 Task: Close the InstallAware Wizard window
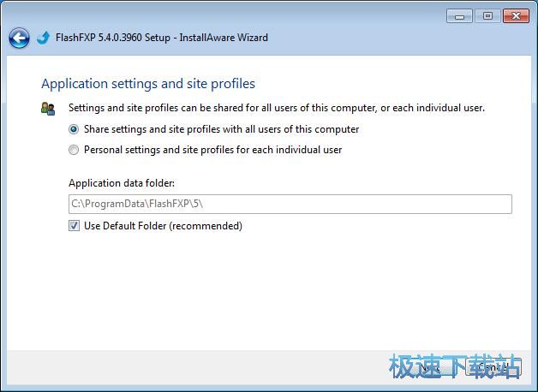[x=516, y=16]
